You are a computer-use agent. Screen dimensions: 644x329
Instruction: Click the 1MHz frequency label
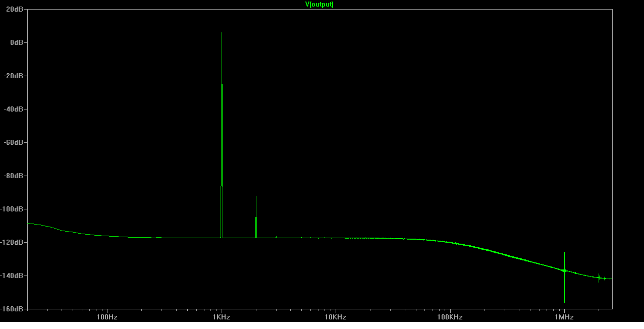[x=564, y=317]
